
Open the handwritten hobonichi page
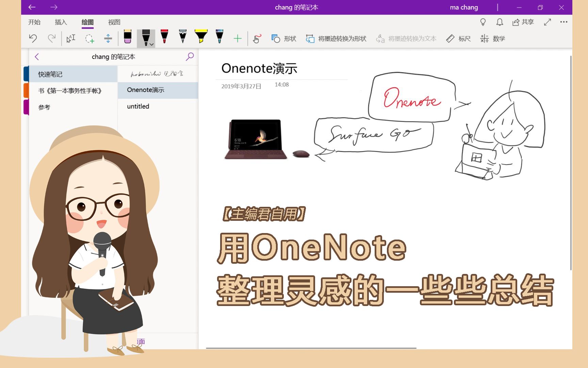tap(158, 74)
